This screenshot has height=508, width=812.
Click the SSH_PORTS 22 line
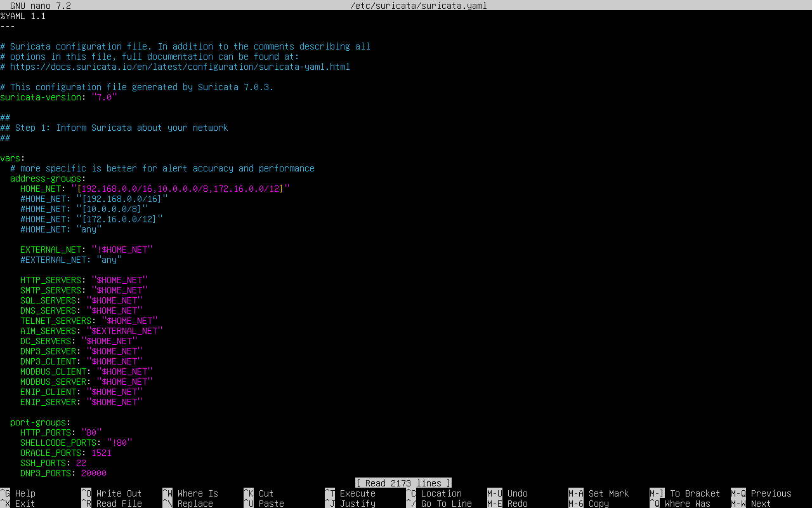coord(53,463)
